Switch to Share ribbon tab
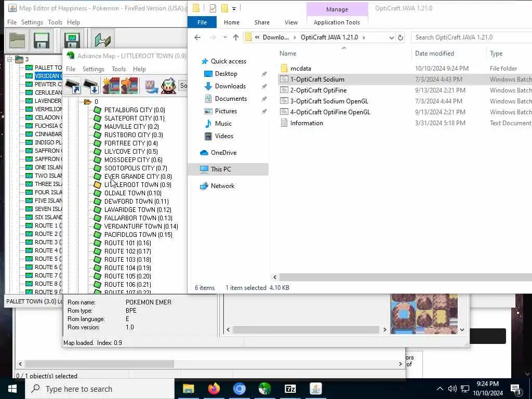 click(262, 22)
